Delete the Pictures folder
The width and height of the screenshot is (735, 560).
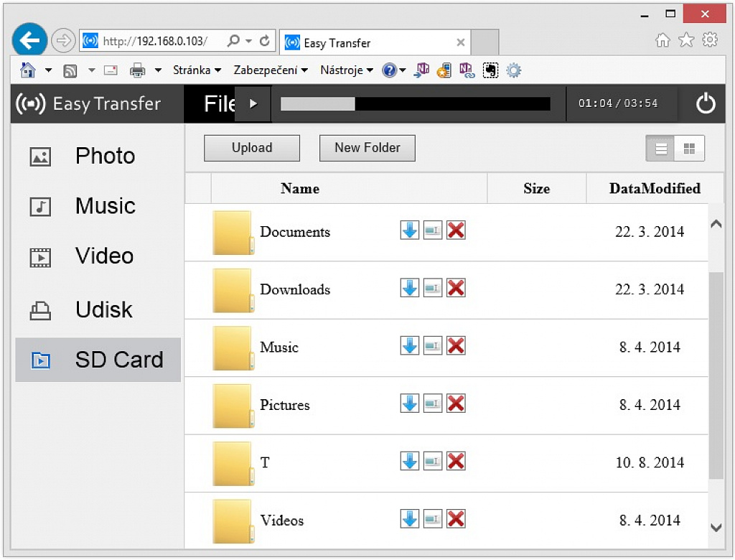tap(456, 403)
